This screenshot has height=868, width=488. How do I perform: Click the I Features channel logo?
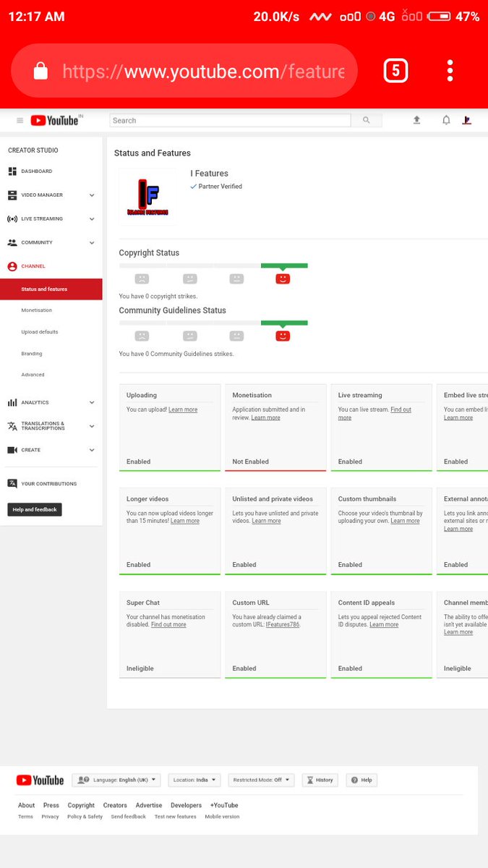[x=147, y=197]
